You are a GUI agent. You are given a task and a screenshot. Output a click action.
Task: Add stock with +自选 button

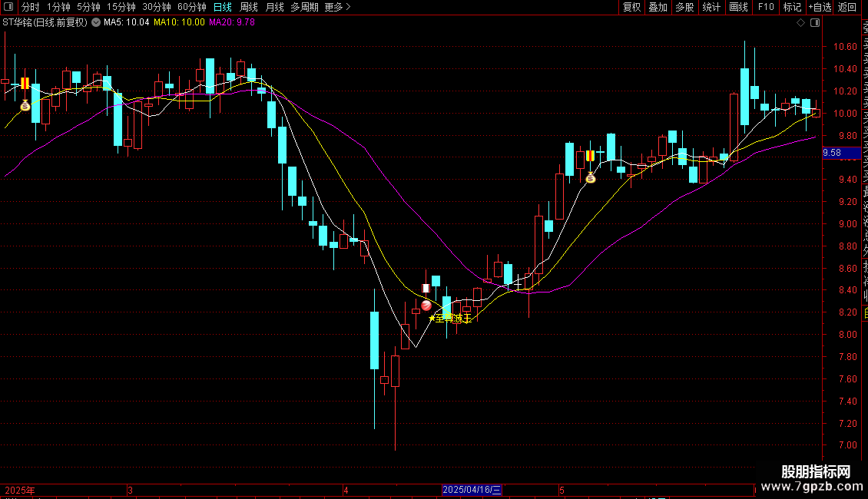point(820,7)
